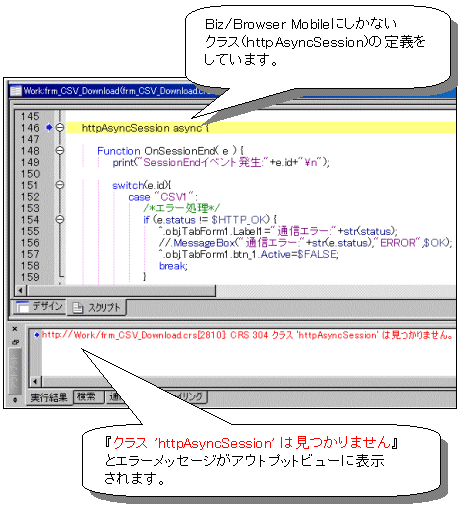The height and width of the screenshot is (505, 460).
Task: Collapse the fold marker at line 146
Action: (x=60, y=127)
